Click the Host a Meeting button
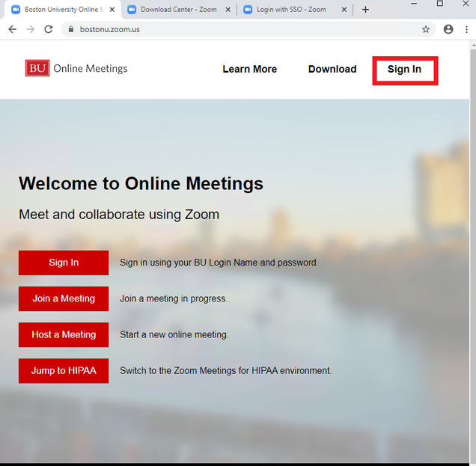This screenshot has width=476, height=466. [x=64, y=334]
